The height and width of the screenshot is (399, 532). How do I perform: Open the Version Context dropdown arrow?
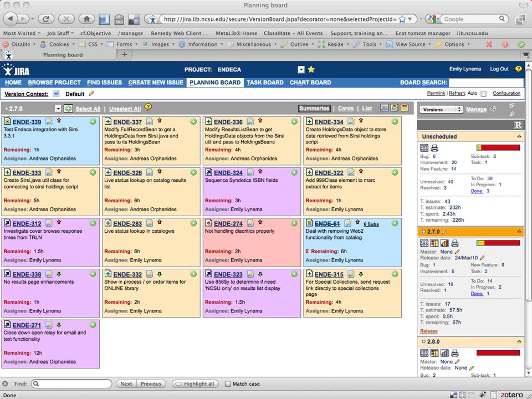coord(56,94)
